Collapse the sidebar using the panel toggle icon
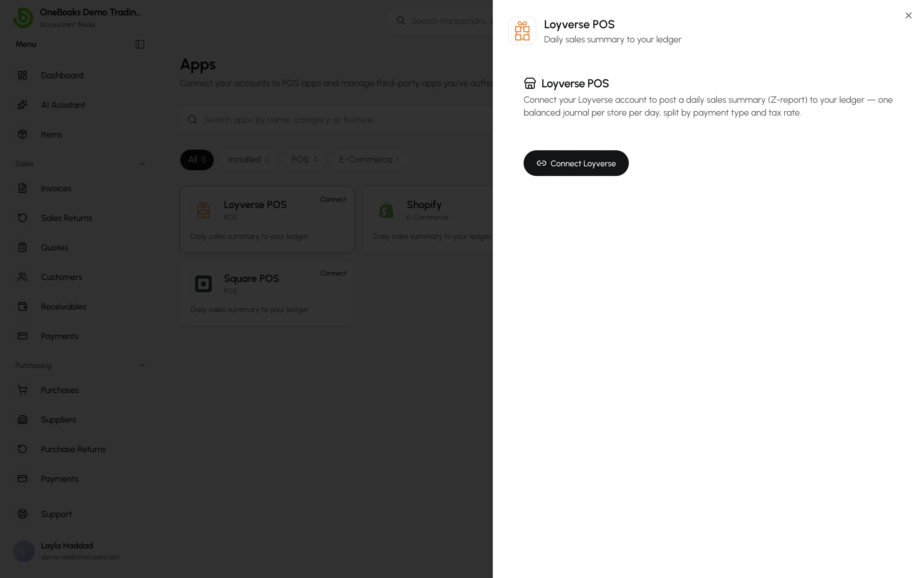The image size is (924, 578). point(140,44)
